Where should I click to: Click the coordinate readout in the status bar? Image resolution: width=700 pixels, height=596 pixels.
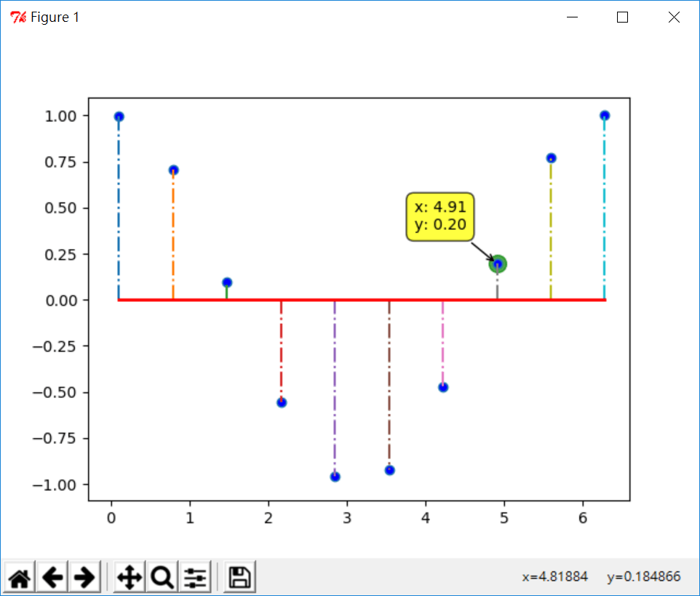click(x=600, y=576)
